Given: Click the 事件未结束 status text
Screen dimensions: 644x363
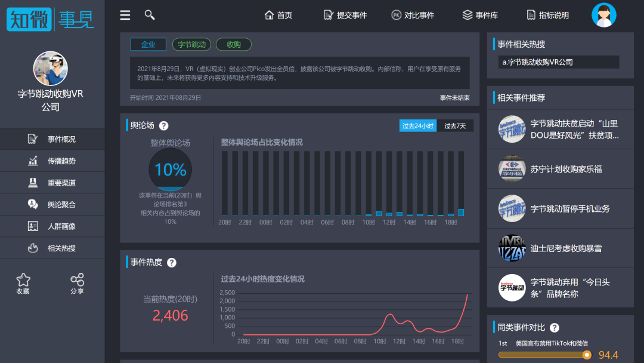Looking at the screenshot, I should (x=454, y=98).
